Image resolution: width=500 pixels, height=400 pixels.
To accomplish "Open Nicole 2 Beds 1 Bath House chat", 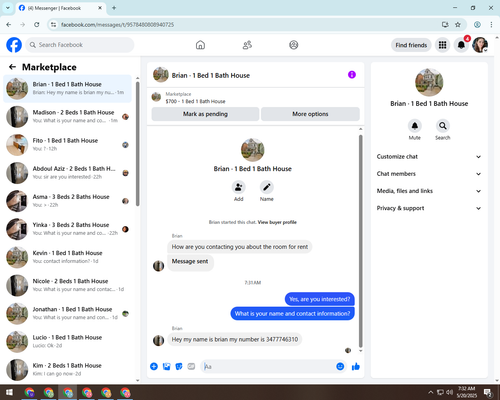I will [67, 285].
